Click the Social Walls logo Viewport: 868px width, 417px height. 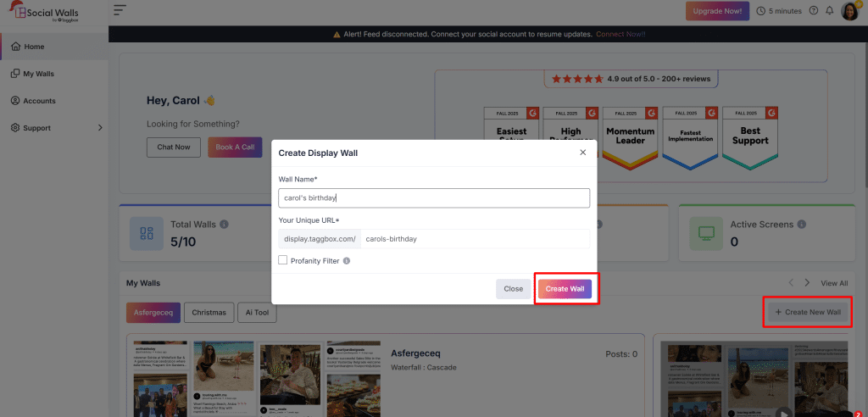pos(42,11)
